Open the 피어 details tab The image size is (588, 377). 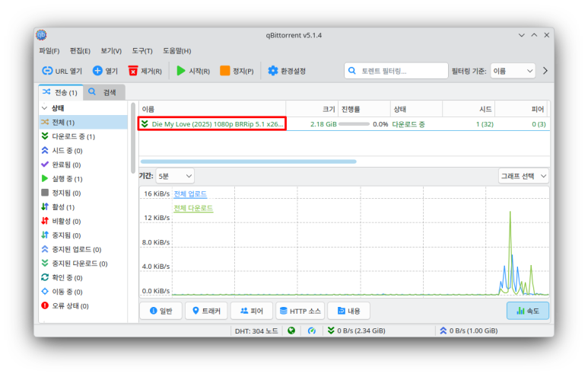click(252, 311)
